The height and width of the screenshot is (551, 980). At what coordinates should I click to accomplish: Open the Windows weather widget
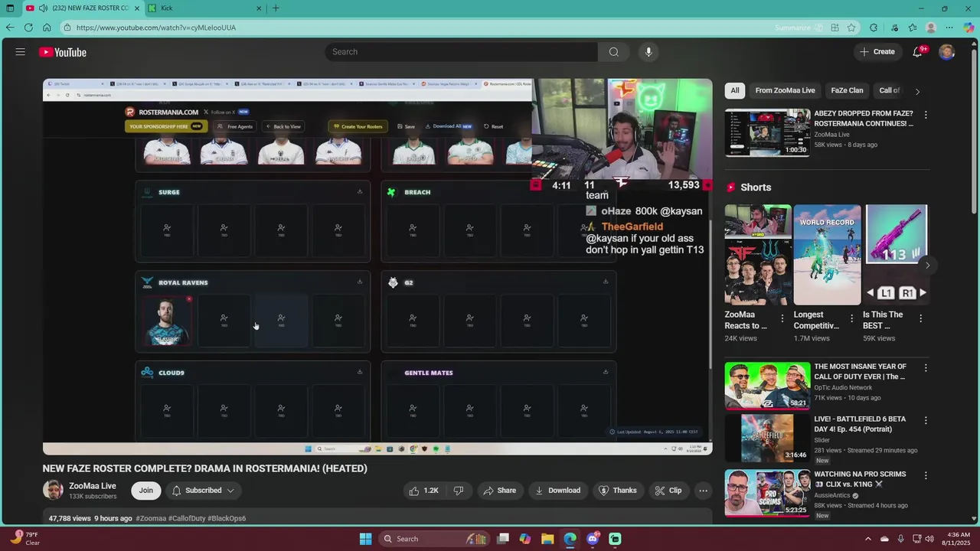pos(25,539)
